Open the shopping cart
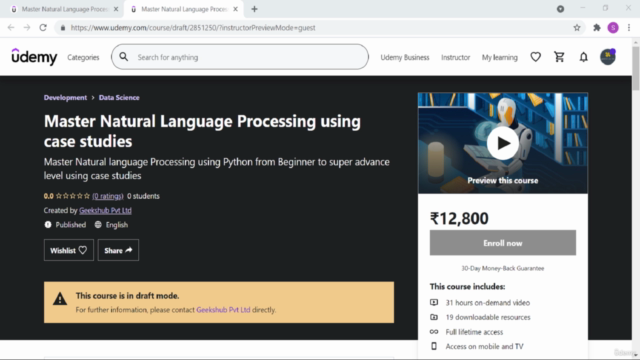 pos(559,57)
